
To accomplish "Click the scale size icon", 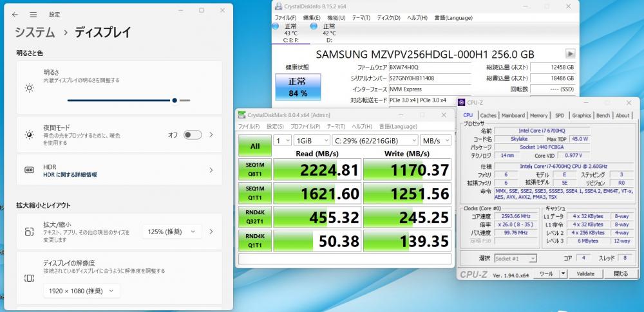I will point(29,232).
